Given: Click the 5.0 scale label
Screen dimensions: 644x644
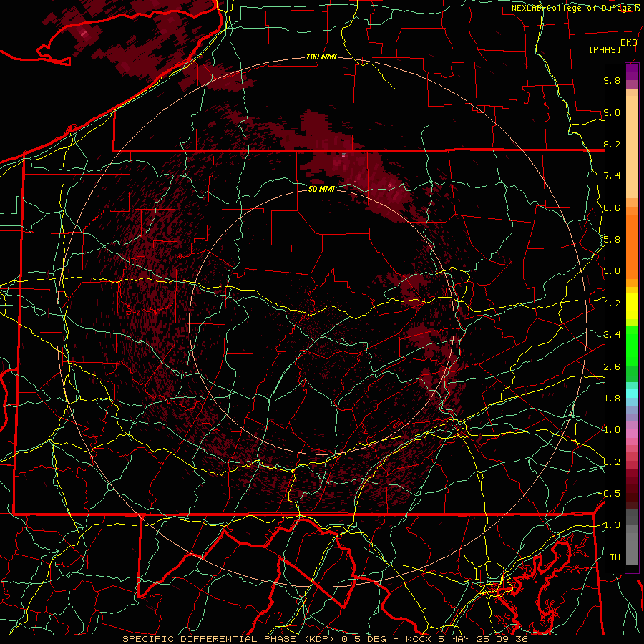Looking at the screenshot, I should coord(612,271).
